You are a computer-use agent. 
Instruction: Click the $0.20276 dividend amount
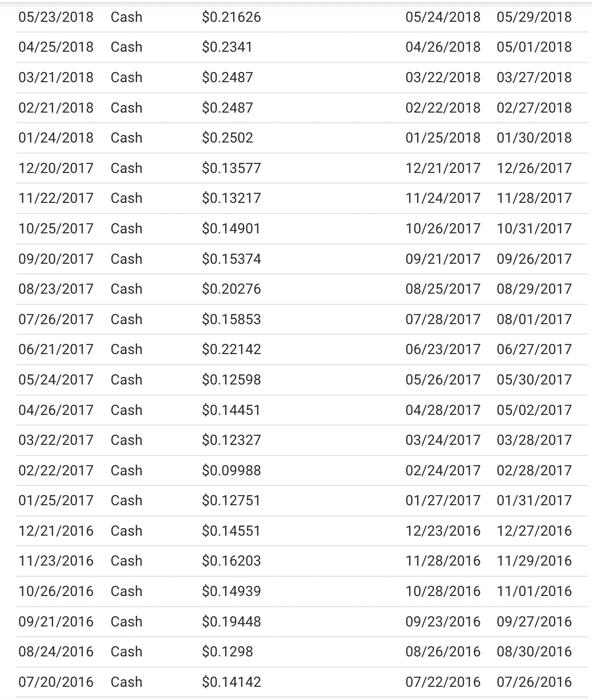tap(231, 289)
